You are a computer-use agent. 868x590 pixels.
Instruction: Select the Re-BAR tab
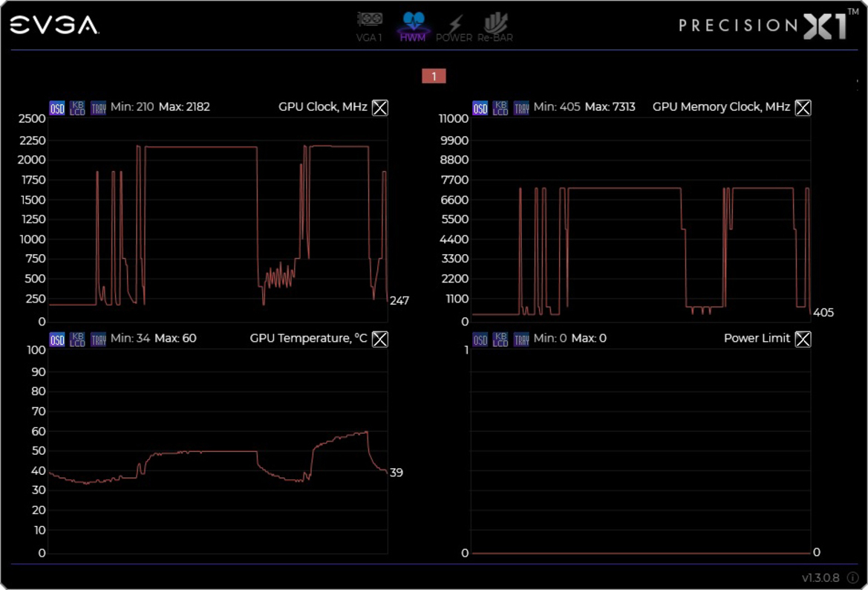[x=495, y=27]
